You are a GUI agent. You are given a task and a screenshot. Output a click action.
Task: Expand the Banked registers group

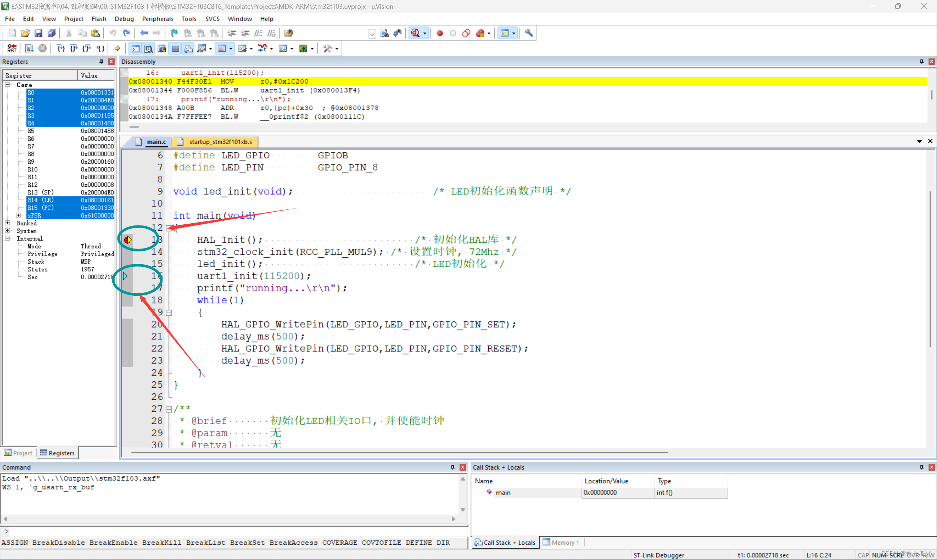pos(7,223)
